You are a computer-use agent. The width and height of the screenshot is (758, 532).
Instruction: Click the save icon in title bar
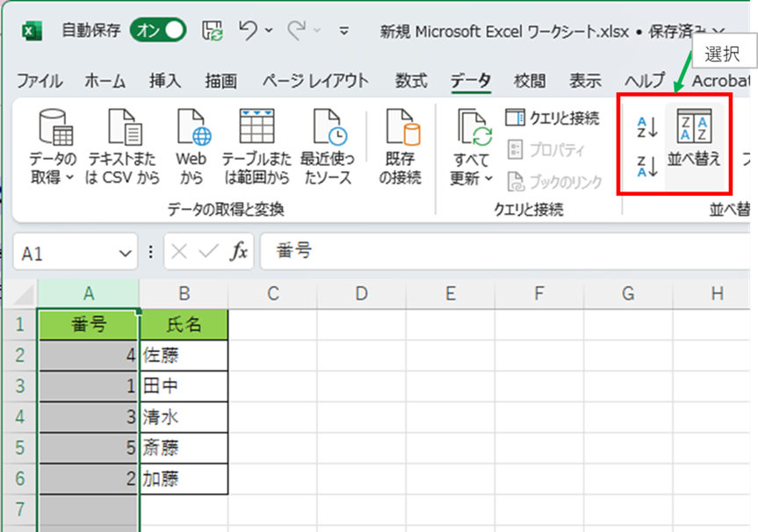(212, 31)
